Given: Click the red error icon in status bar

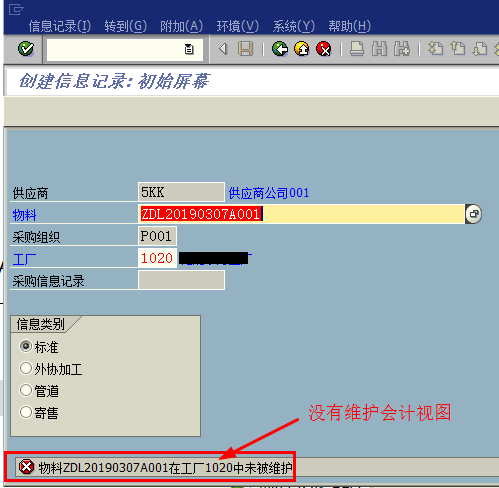Looking at the screenshot, I should [x=26, y=467].
